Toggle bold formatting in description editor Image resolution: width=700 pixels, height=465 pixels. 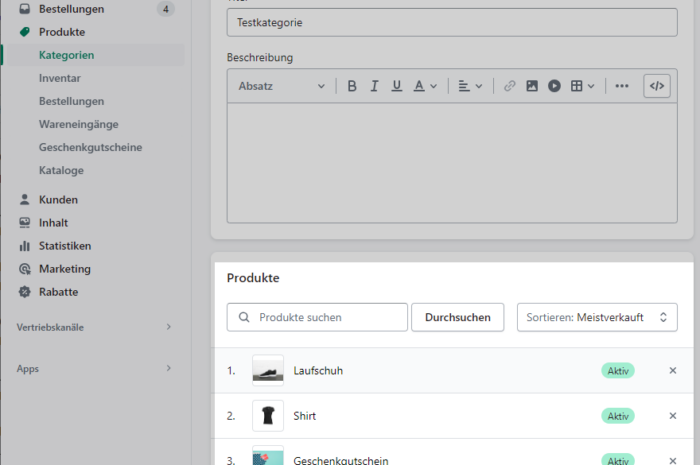click(x=352, y=86)
